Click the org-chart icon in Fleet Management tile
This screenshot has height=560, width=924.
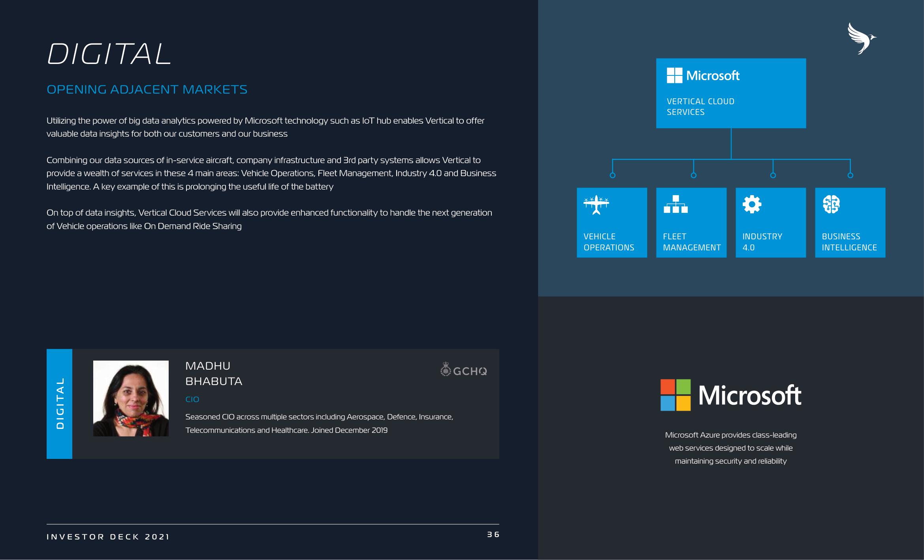pyautogui.click(x=676, y=204)
